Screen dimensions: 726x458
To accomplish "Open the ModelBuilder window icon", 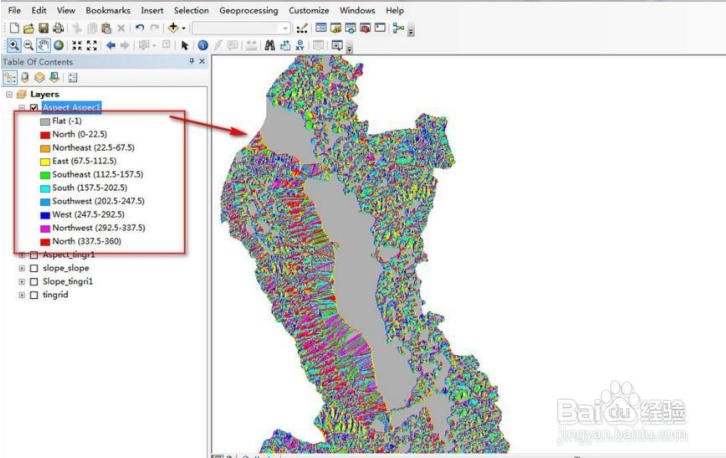I will (398, 28).
